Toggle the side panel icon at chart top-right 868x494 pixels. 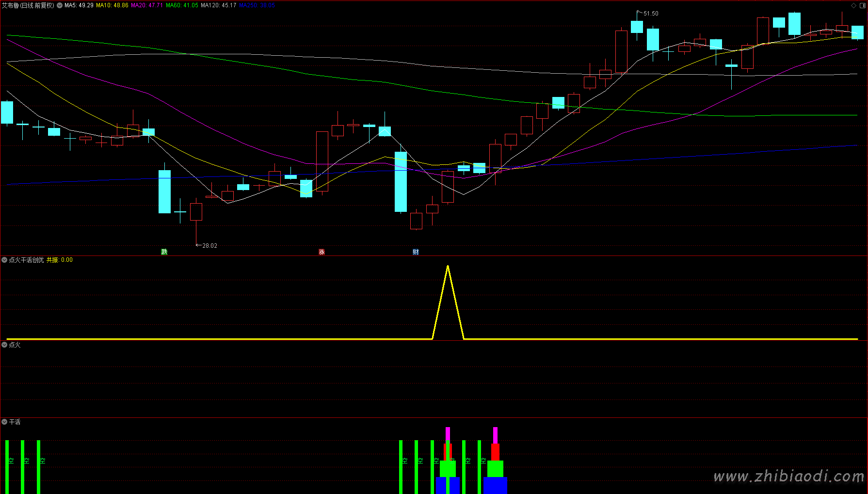(x=862, y=5)
